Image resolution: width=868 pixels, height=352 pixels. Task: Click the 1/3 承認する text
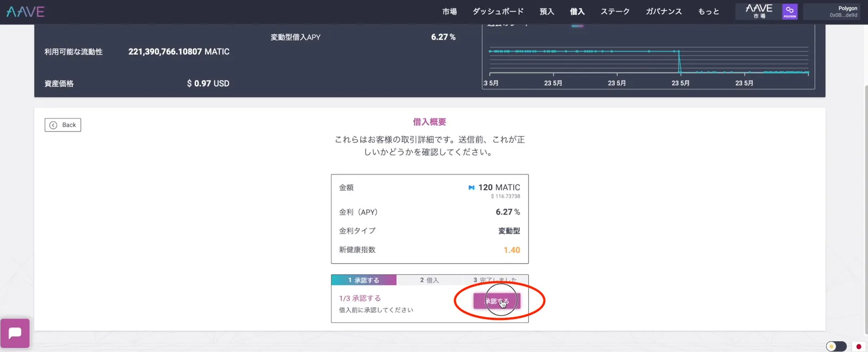(360, 298)
